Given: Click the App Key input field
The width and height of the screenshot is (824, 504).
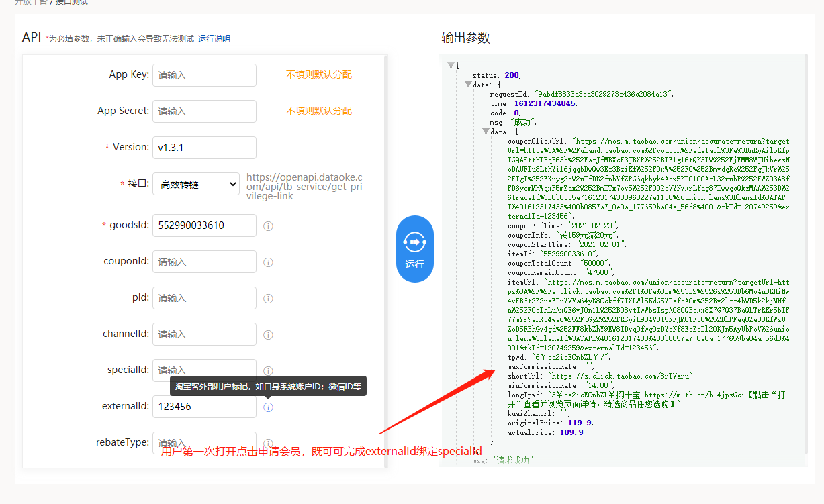Looking at the screenshot, I should pyautogui.click(x=204, y=75).
